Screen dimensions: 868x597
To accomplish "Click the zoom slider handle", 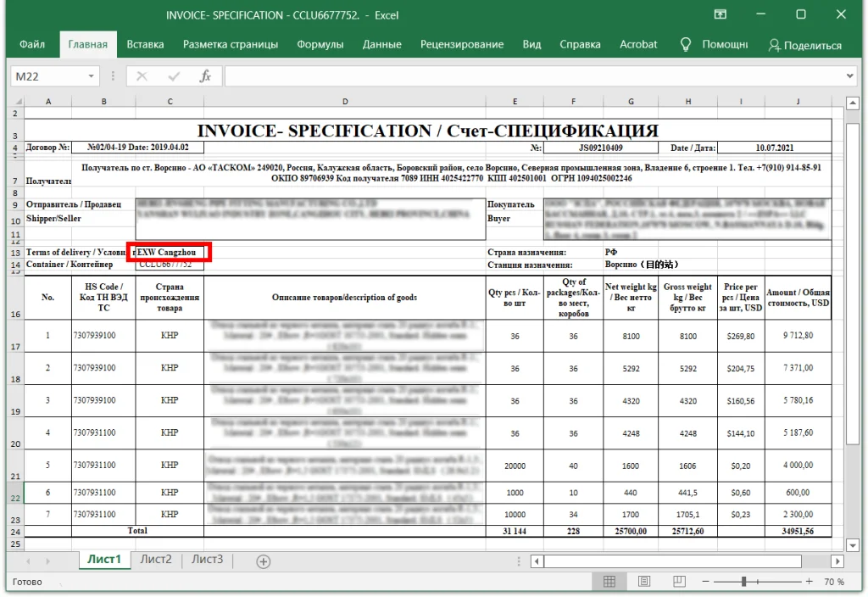I will pyautogui.click(x=743, y=582).
